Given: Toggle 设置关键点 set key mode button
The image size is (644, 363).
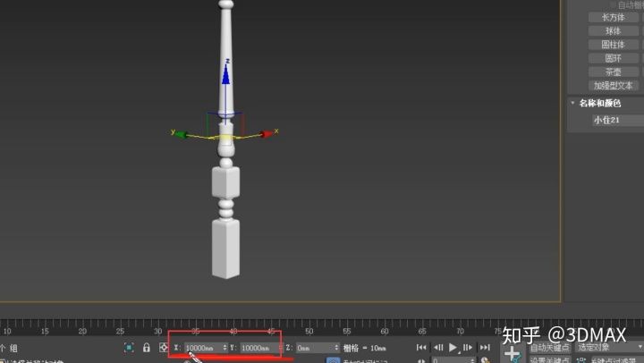Looking at the screenshot, I should pyautogui.click(x=550, y=360).
